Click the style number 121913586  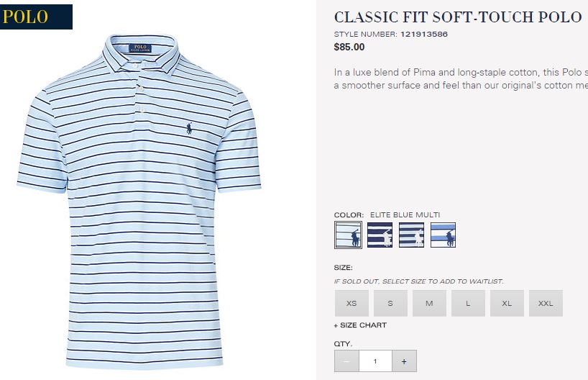click(424, 34)
